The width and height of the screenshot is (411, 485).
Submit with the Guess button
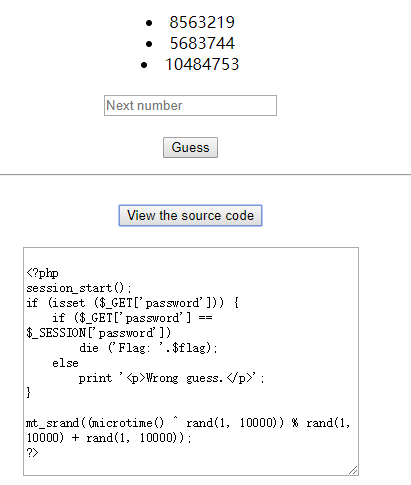click(190, 147)
